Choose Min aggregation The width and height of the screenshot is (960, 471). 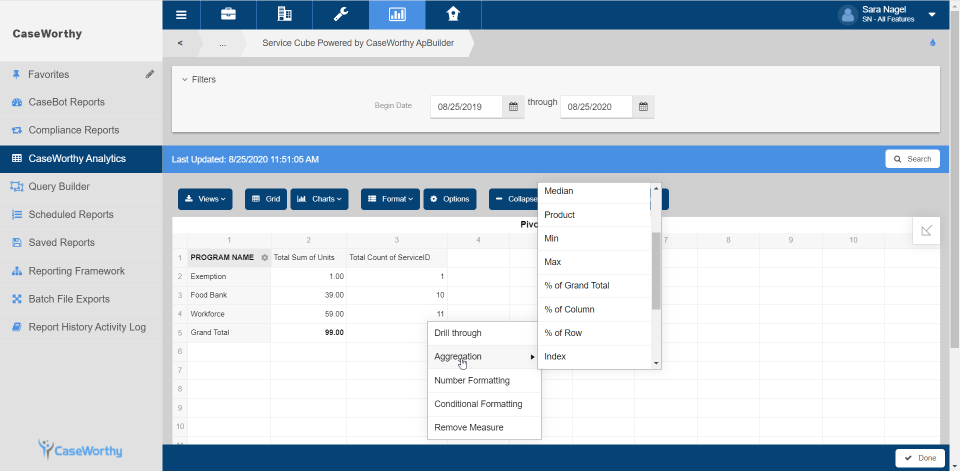(x=594, y=238)
